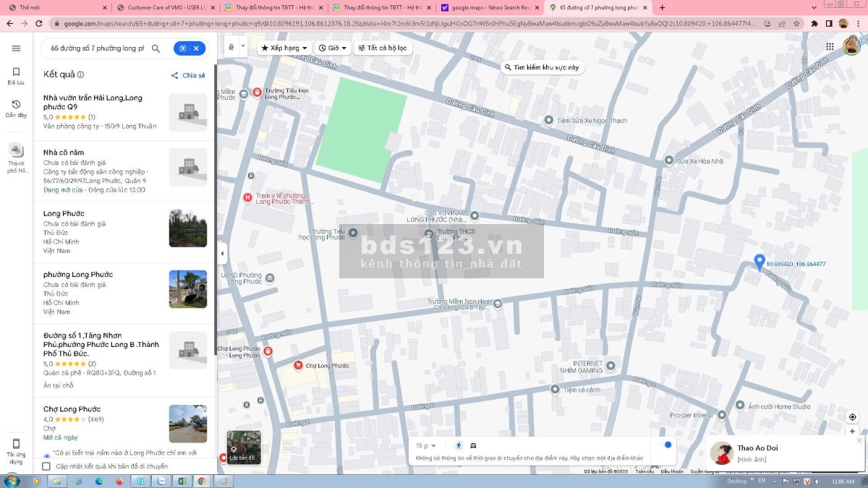868x488 pixels.
Task: Expand the Giờ hours filter
Action: point(333,48)
